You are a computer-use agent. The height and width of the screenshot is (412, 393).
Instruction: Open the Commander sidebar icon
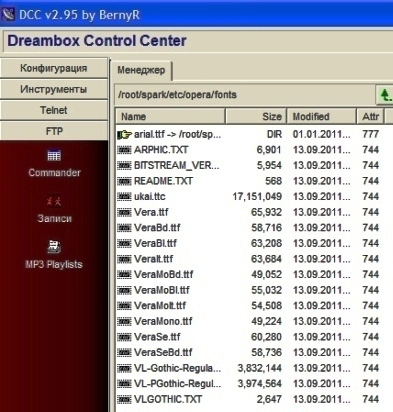pyautogui.click(x=54, y=156)
